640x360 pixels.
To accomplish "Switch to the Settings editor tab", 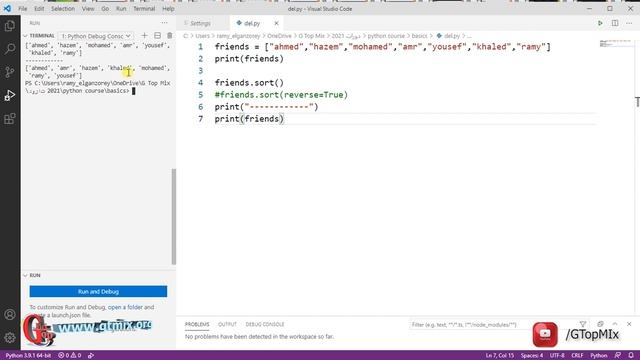I will (200, 23).
